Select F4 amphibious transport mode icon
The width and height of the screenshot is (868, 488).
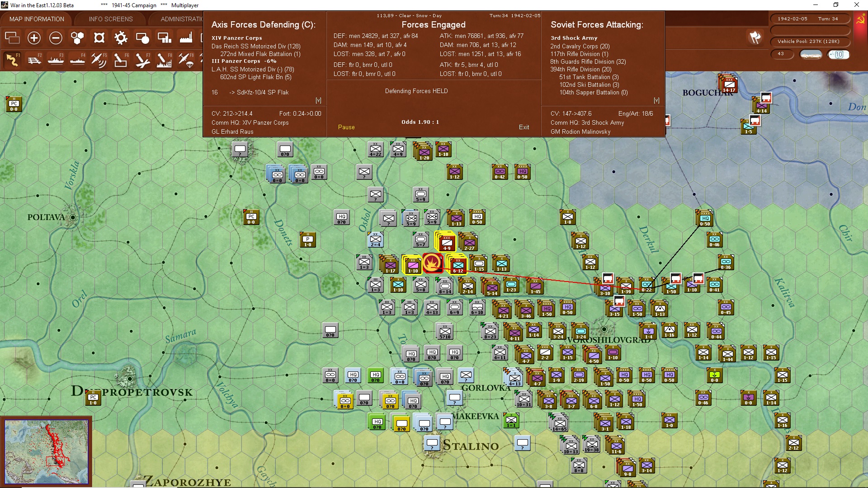point(77,60)
